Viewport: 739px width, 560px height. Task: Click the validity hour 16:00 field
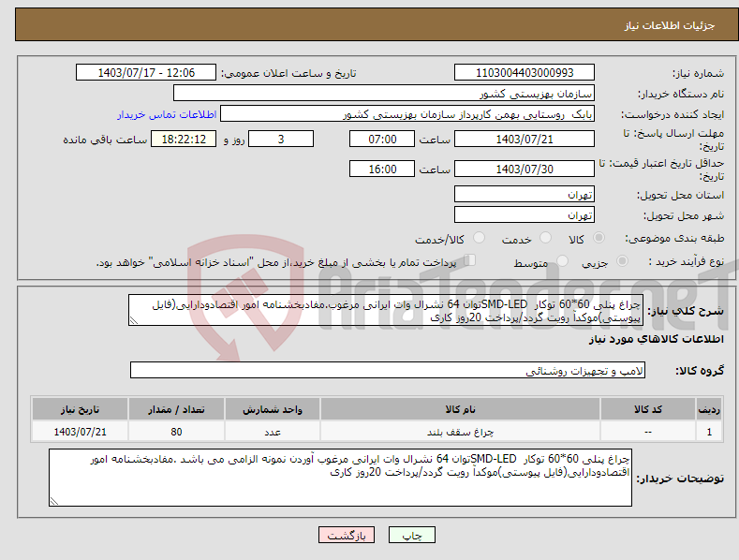382,169
